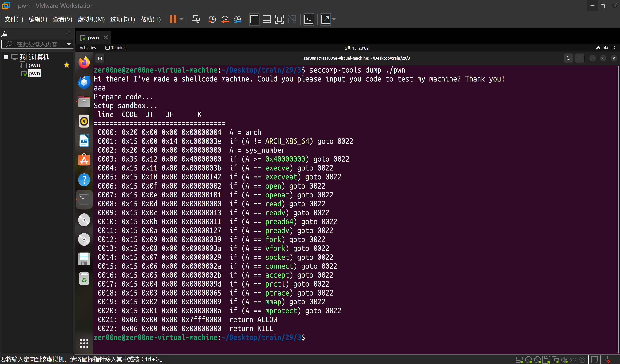
Task: Open the stretch guest options dropdown arrow
Action: pos(334,19)
